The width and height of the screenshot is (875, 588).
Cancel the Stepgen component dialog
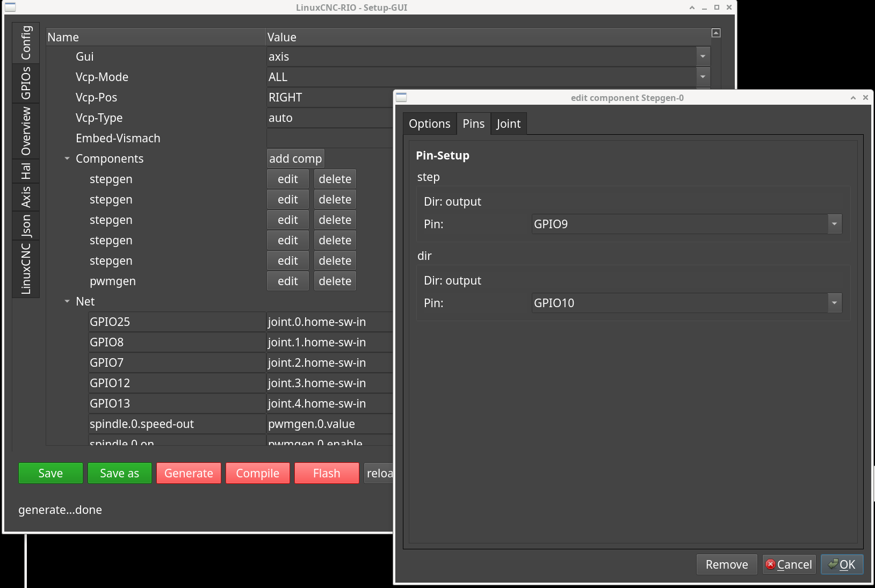[789, 564]
